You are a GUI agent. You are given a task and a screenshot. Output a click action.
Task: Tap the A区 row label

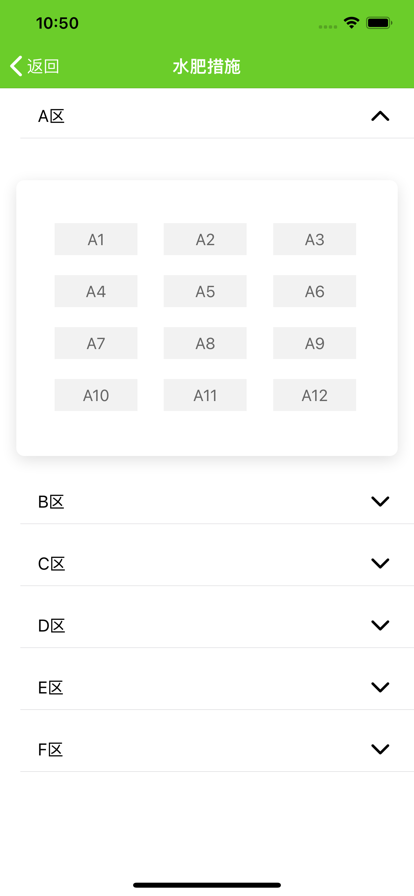(x=51, y=117)
